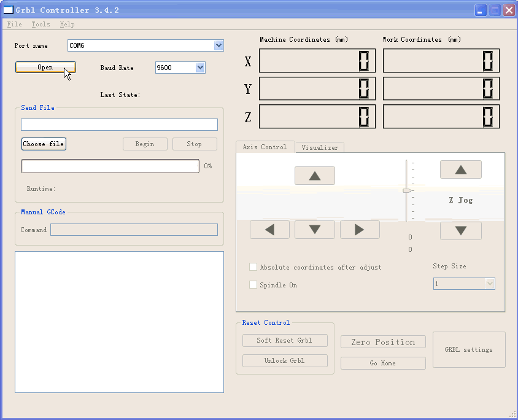The height and width of the screenshot is (420, 518).
Task: Close the Grbl Controller window
Action: (x=509, y=10)
